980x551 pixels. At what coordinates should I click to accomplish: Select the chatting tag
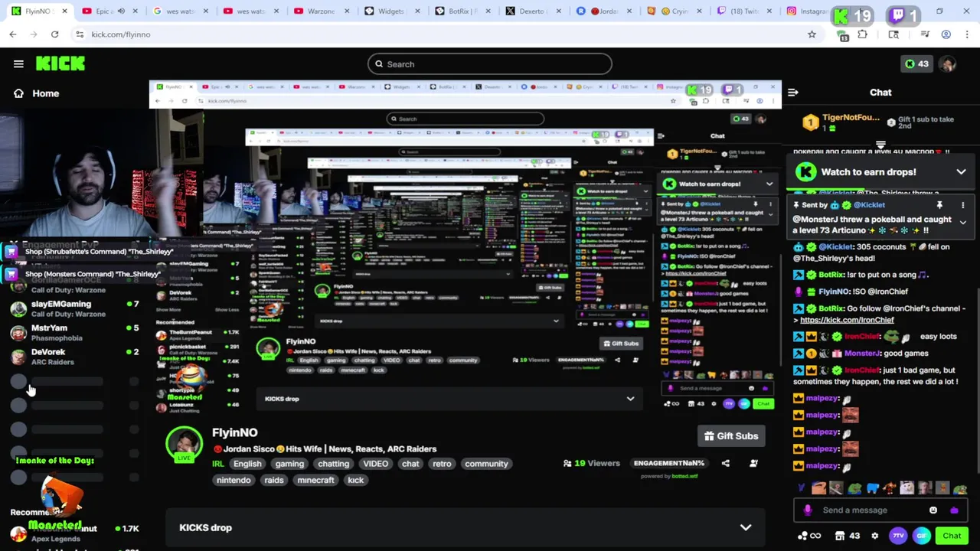[333, 464]
